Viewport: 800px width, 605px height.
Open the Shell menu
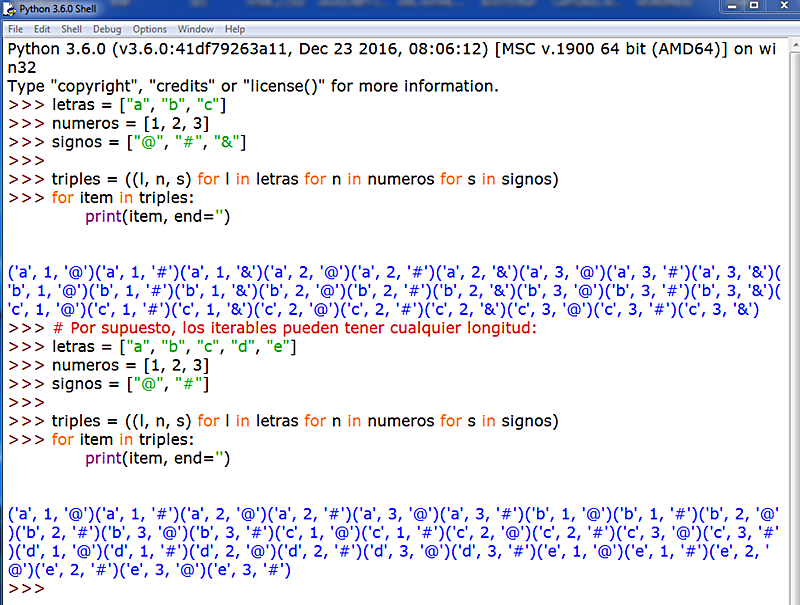pyautogui.click(x=69, y=29)
